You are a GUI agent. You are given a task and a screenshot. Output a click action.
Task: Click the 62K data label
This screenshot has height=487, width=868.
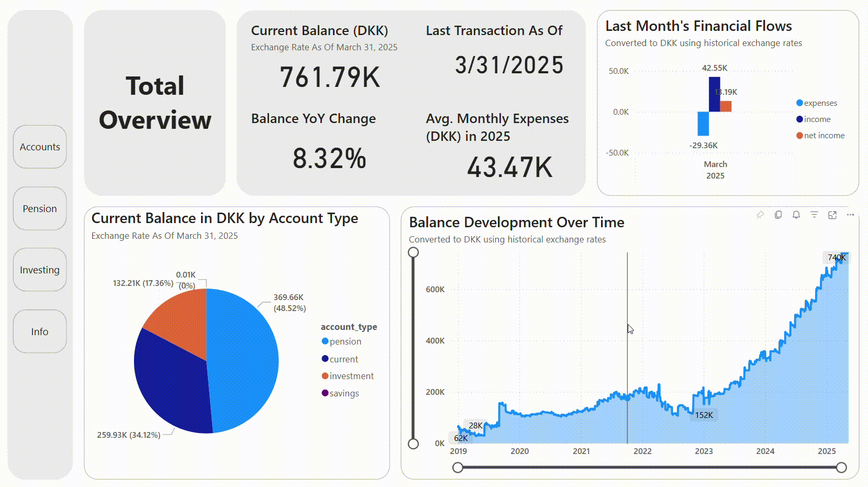click(461, 438)
